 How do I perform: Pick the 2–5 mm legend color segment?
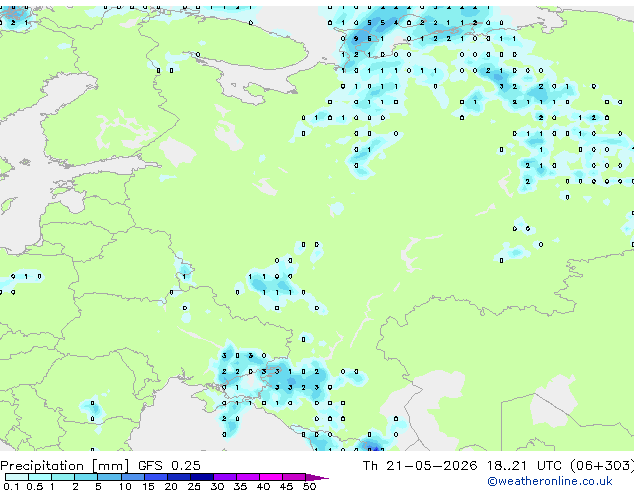tap(86, 477)
